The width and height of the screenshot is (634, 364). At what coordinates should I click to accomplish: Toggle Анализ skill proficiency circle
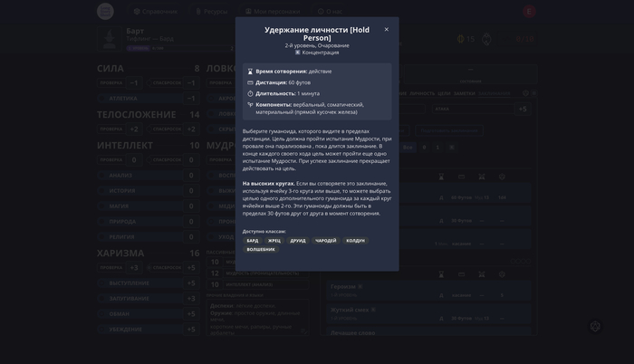(101, 175)
